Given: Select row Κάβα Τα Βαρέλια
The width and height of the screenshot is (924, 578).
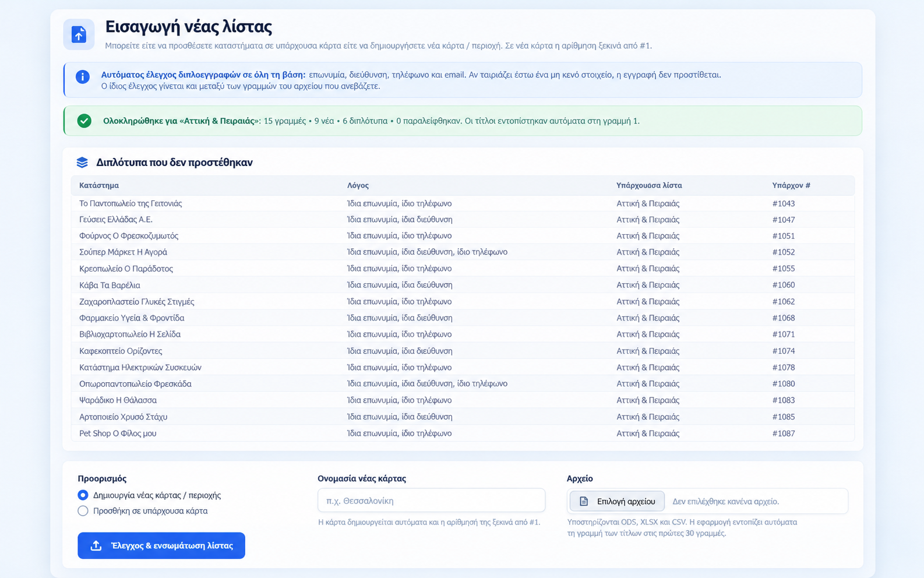Looking at the screenshot, I should (x=463, y=285).
